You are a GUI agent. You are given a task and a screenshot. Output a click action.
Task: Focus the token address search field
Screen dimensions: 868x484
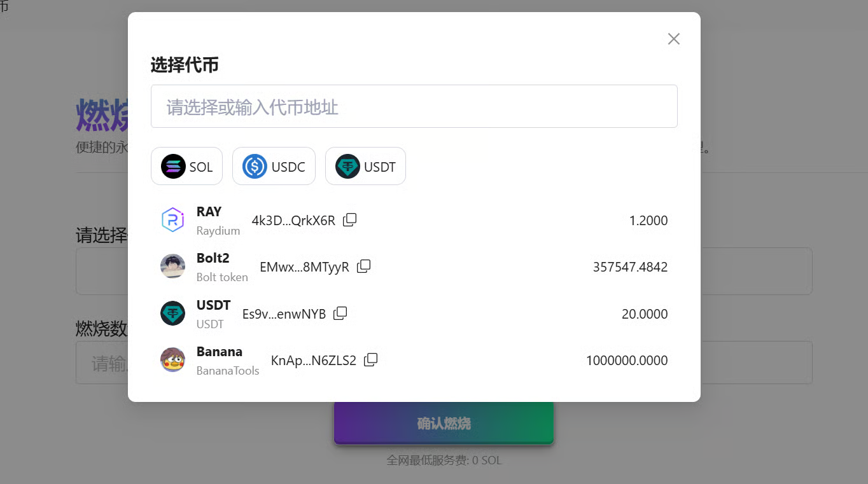[414, 107]
